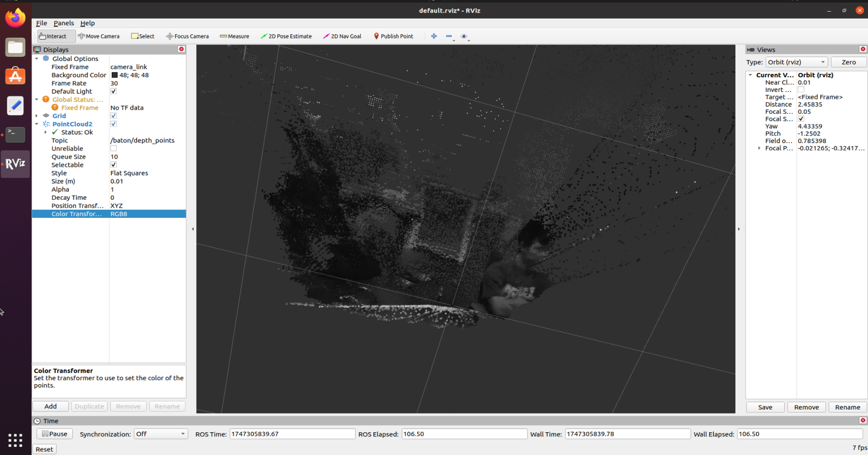This screenshot has width=868, height=455.
Task: Enable the Invert Z Axis checkbox
Action: (x=801, y=89)
